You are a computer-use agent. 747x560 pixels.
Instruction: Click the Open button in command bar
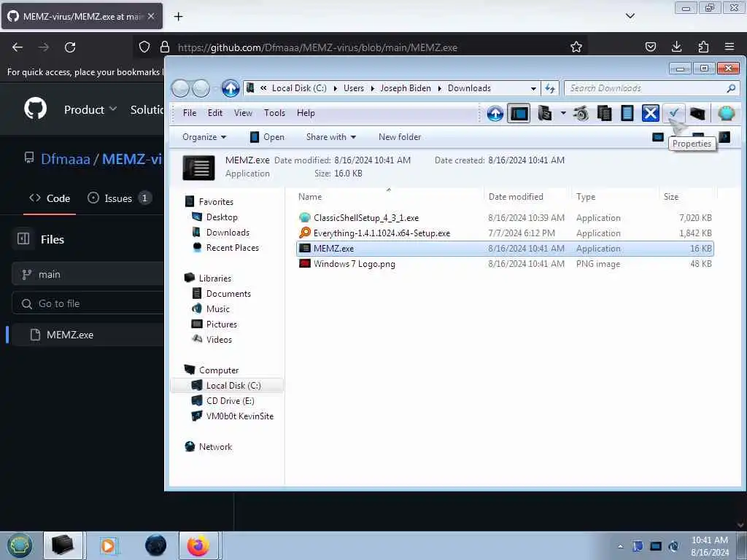(267, 137)
